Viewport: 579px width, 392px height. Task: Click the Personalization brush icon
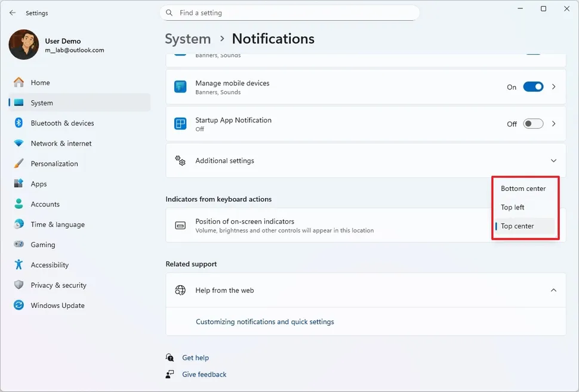pyautogui.click(x=18, y=163)
